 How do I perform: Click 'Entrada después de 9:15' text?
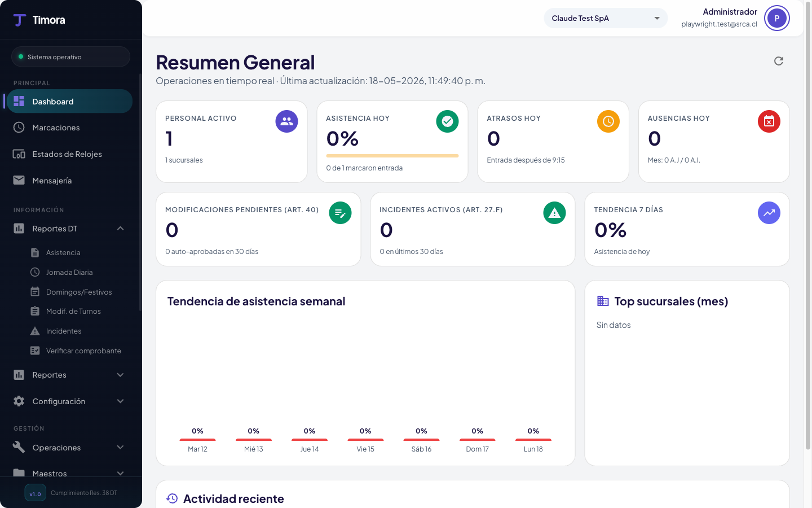(x=526, y=160)
